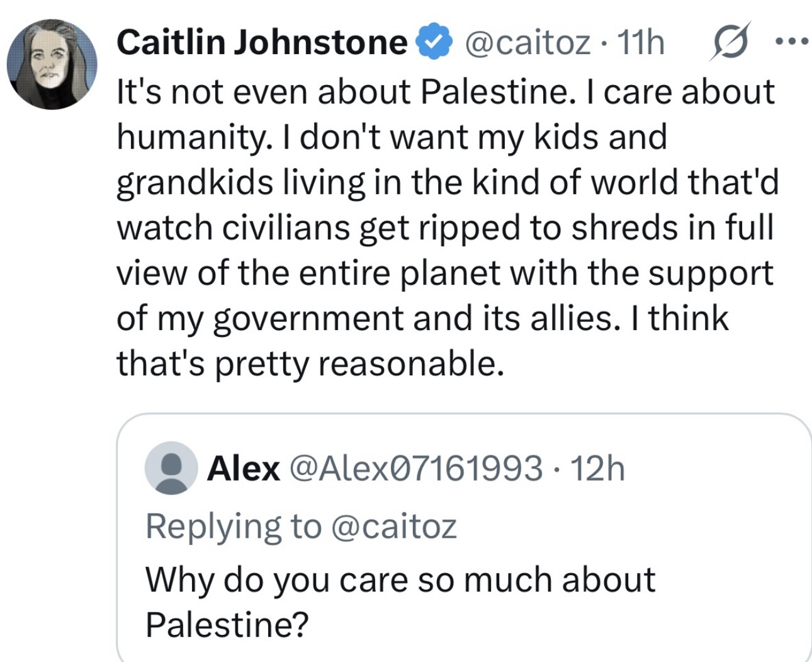Click the 12h timestamp on quoted tweet
Viewport: 812px width, 662px height.
tap(597, 468)
